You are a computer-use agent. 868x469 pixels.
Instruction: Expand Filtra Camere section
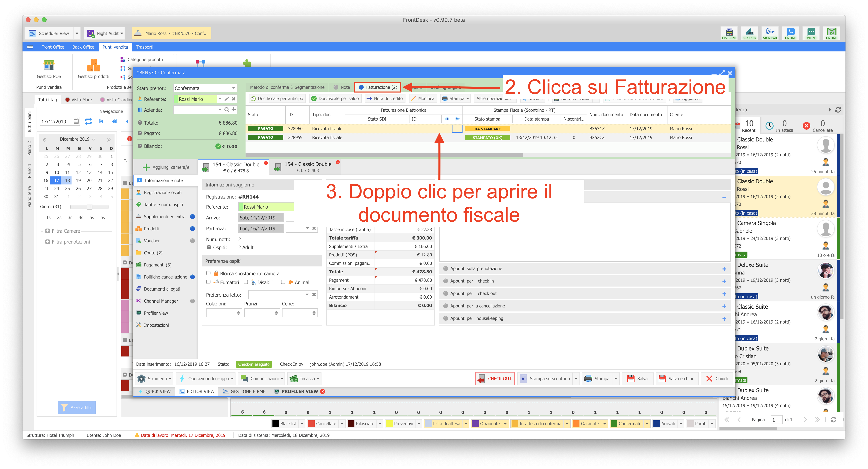[x=47, y=231]
